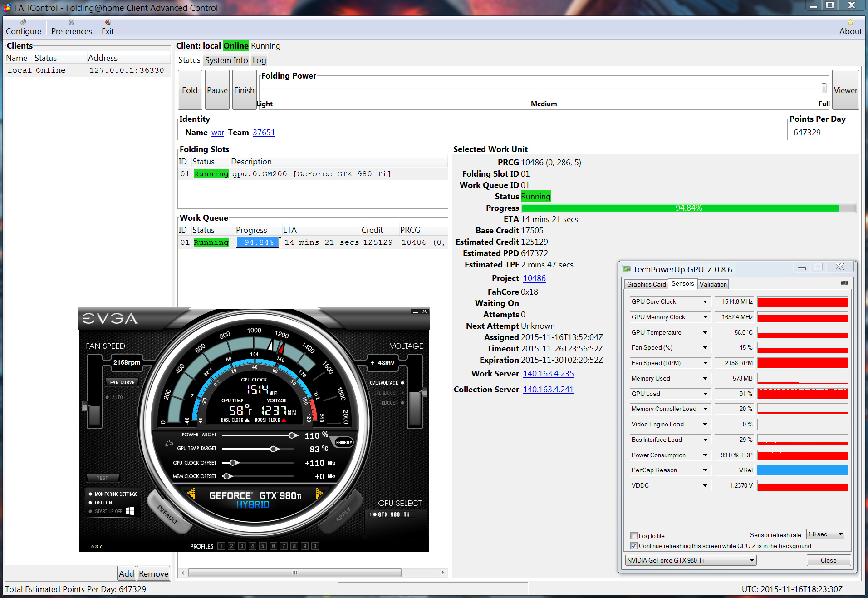Select EVGA profile slot 0
This screenshot has height=598, width=868.
pyautogui.click(x=315, y=546)
